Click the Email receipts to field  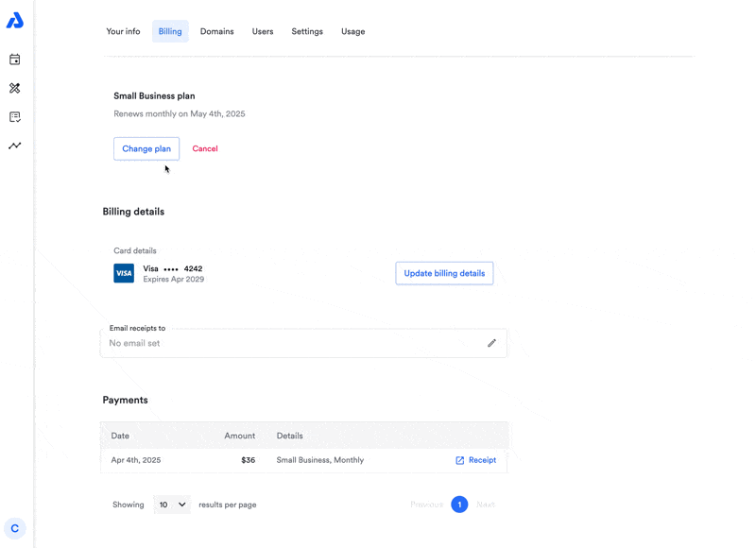(x=303, y=343)
